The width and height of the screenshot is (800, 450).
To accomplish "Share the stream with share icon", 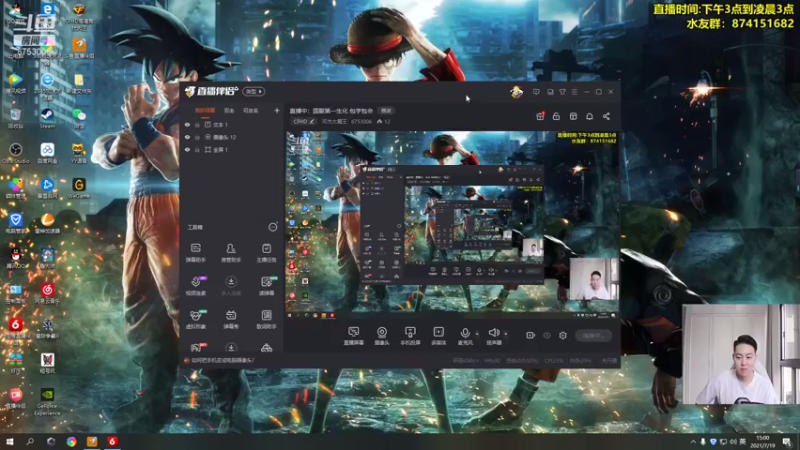I will click(x=606, y=116).
